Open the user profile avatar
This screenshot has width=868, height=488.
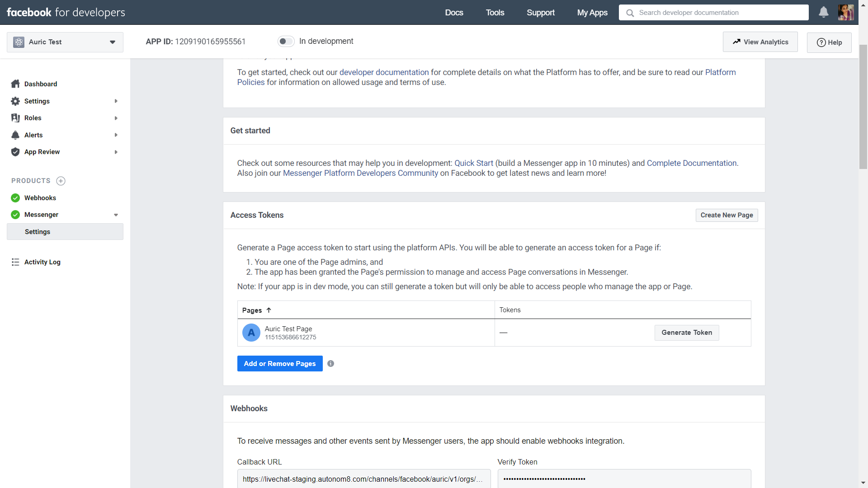[845, 12]
